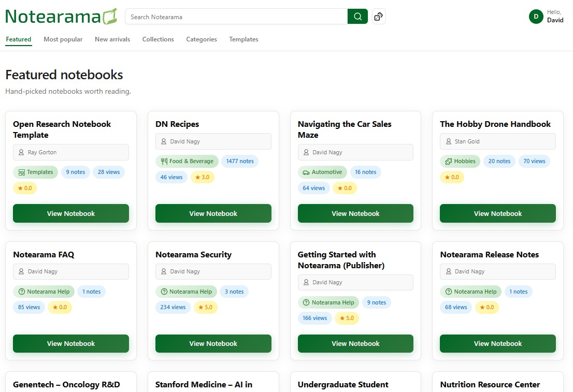The width and height of the screenshot is (573, 392).
Task: Click the 0.0 star rating on Hobby Drone Handbook
Action: pyautogui.click(x=452, y=177)
